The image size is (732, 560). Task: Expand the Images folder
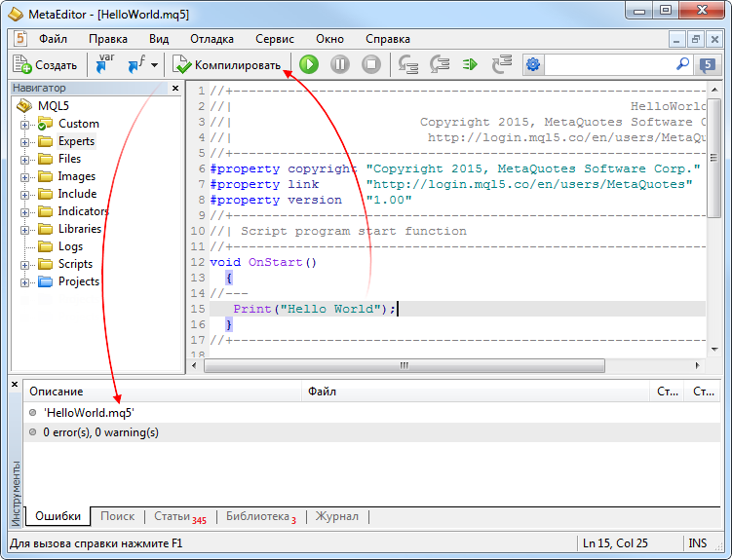pos(24,177)
